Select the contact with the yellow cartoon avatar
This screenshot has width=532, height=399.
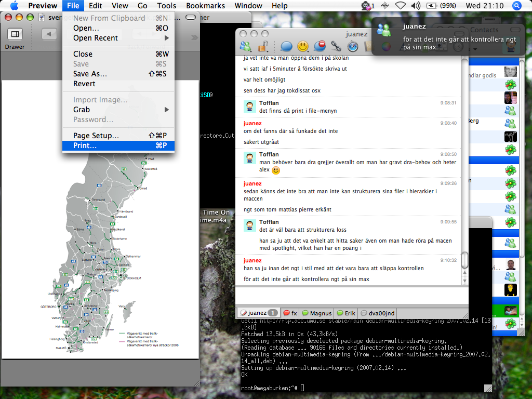tap(510, 290)
